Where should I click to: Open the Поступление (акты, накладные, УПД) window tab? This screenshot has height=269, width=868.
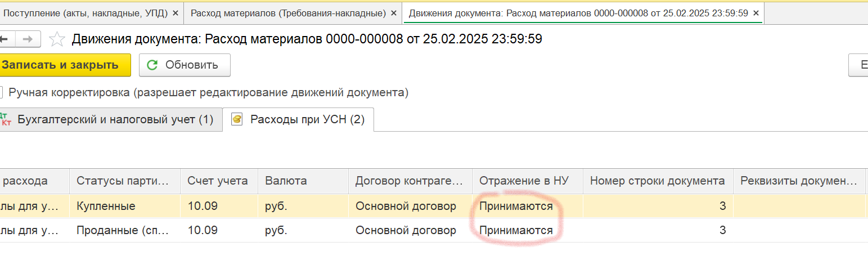pyautogui.click(x=84, y=13)
